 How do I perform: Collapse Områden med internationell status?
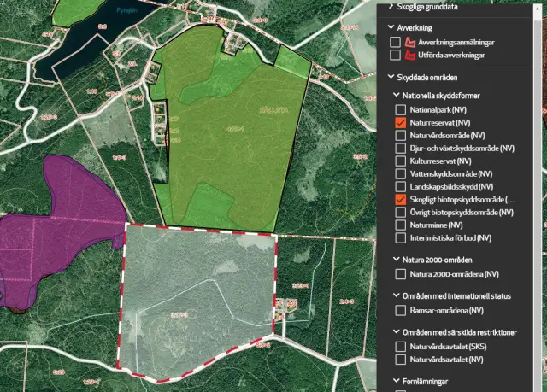(396, 295)
